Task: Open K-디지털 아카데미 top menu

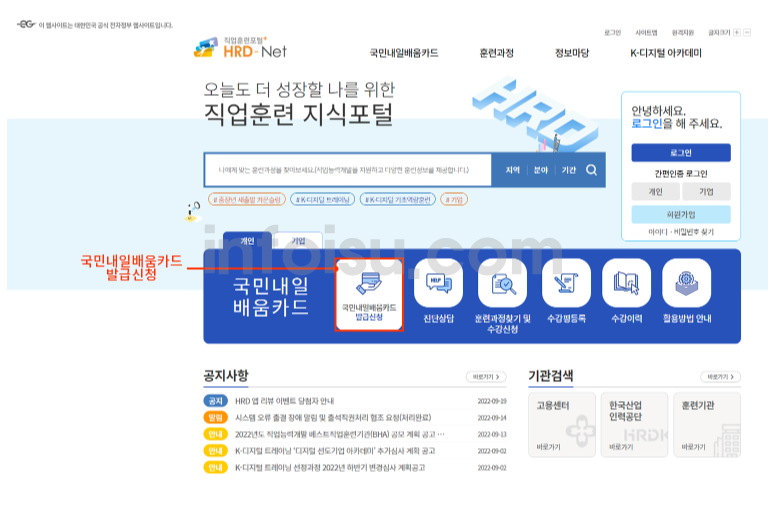Action: [x=666, y=53]
